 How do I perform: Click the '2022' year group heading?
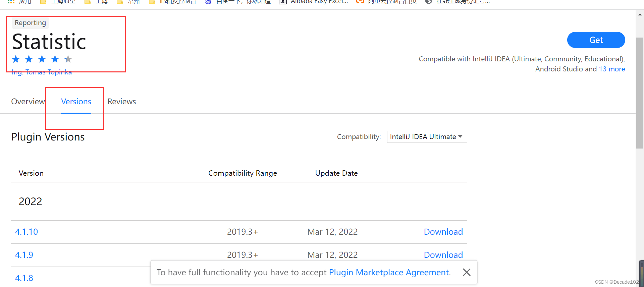coord(31,202)
